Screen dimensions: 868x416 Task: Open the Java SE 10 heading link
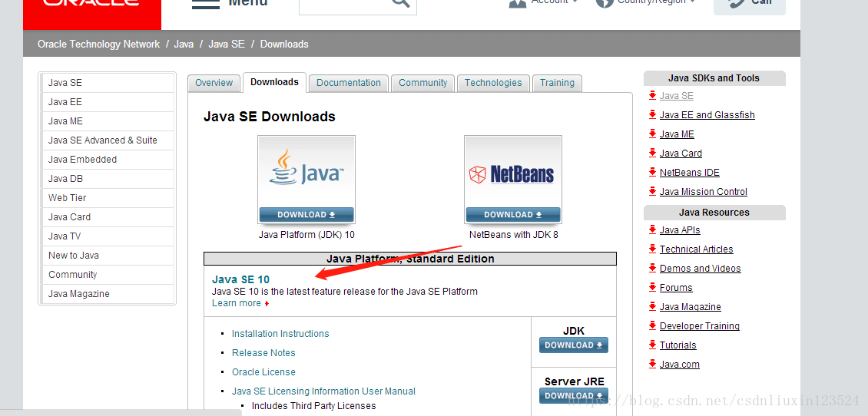click(x=240, y=279)
